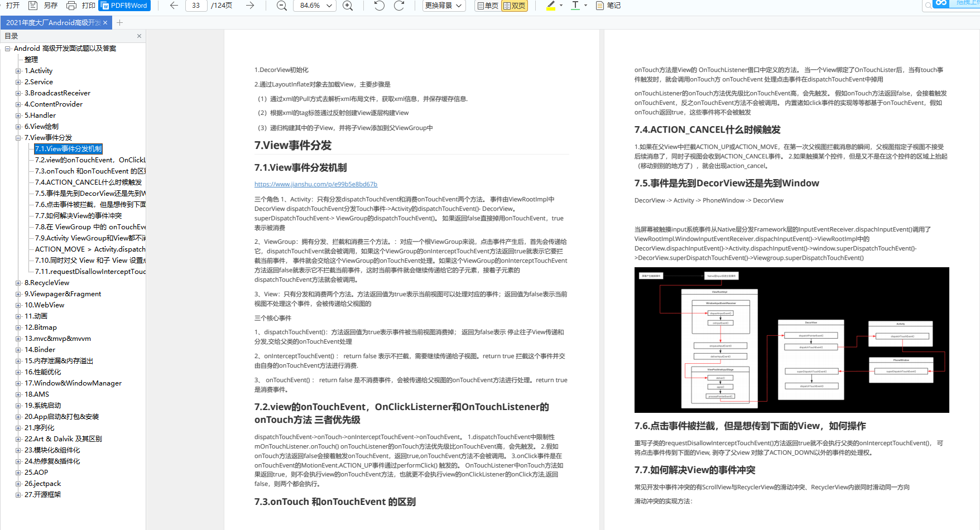
Task: Click the 7.3.onTouch 和onTouchEvent 的区别 heading
Action: 335,502
